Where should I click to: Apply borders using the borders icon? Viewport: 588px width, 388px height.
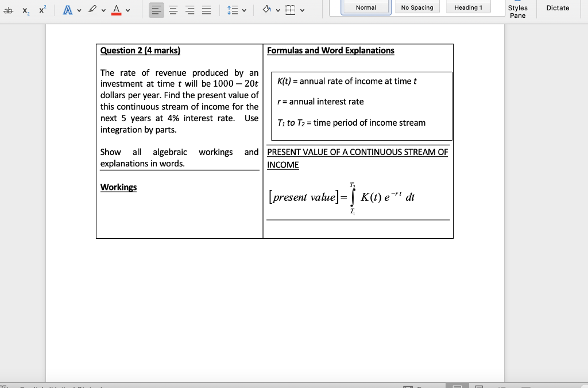tap(290, 10)
